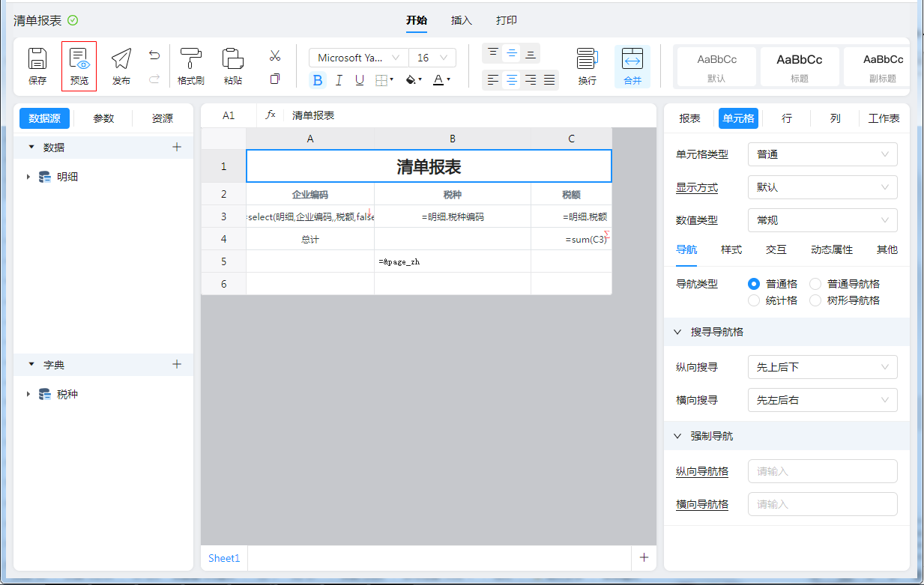924x585 pixels.
Task: Open the 资源 panel tab
Action: click(x=163, y=118)
